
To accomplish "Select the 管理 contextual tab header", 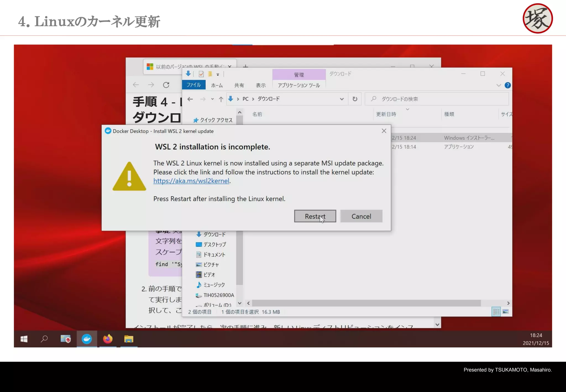I will [299, 75].
